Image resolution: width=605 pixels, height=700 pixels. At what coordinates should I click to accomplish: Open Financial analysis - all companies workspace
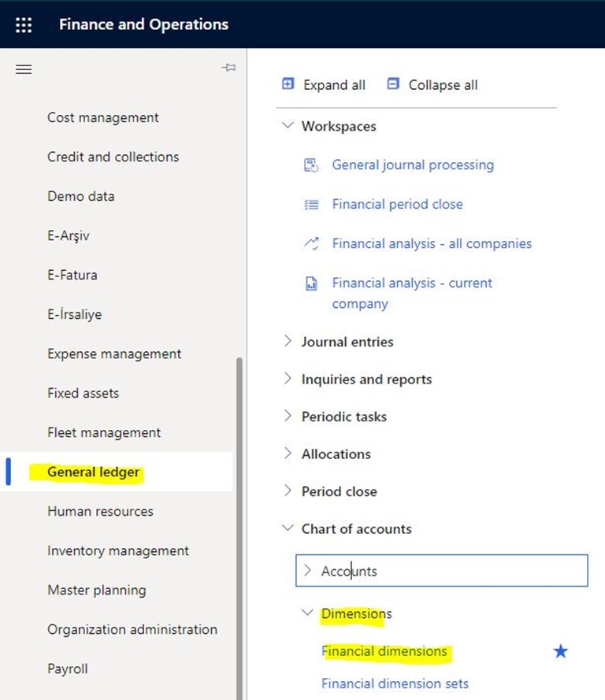click(x=431, y=243)
